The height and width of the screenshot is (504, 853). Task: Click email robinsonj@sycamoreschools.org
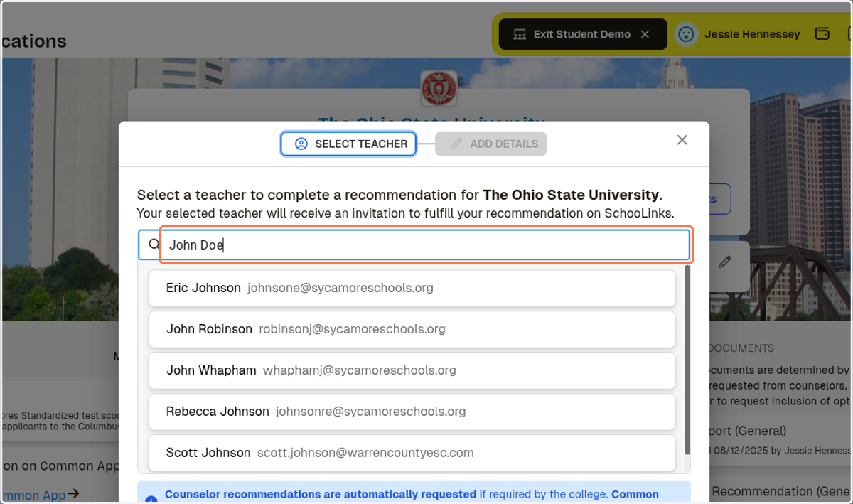(352, 329)
